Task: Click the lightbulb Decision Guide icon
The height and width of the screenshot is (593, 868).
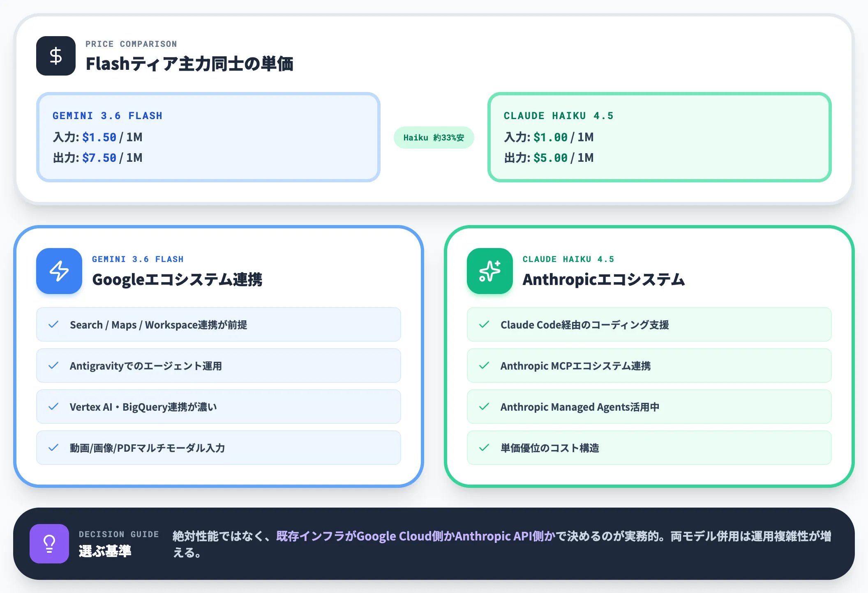Action: pyautogui.click(x=49, y=544)
